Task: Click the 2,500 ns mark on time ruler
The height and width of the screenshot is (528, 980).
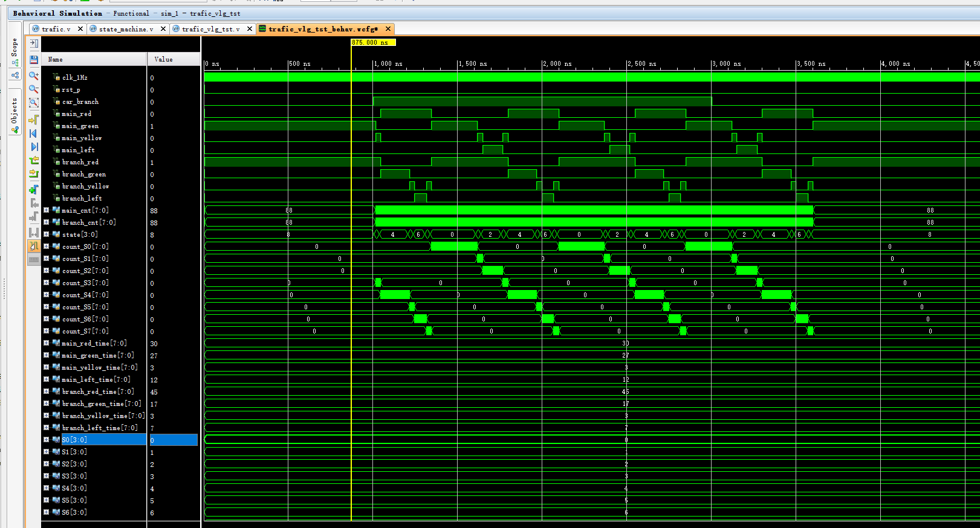Action: point(642,63)
